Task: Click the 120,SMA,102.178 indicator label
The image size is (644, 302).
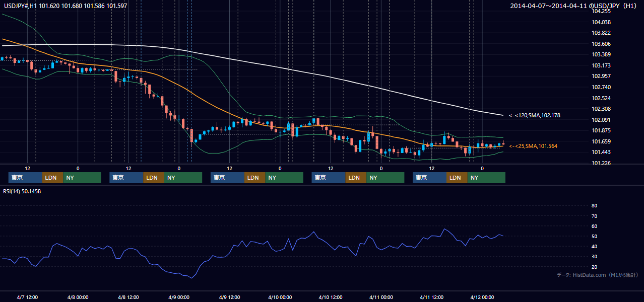Action: click(534, 115)
